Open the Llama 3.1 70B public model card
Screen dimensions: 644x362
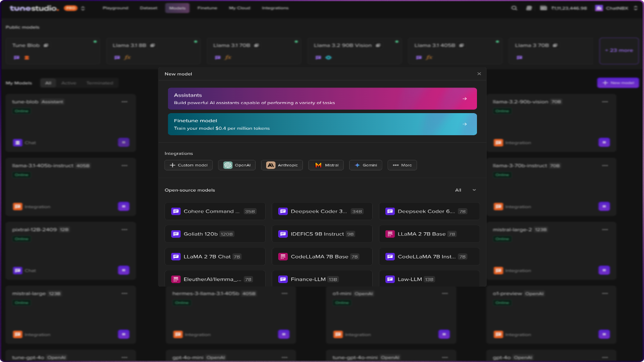(254, 51)
